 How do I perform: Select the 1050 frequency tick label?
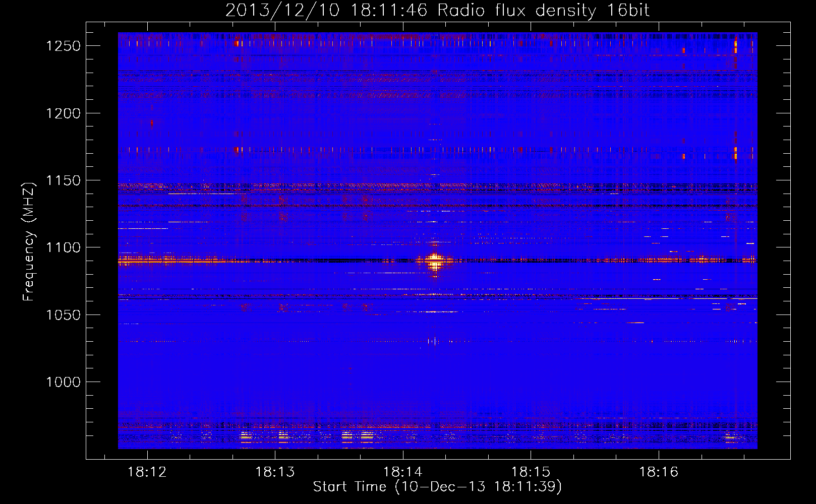click(x=64, y=315)
